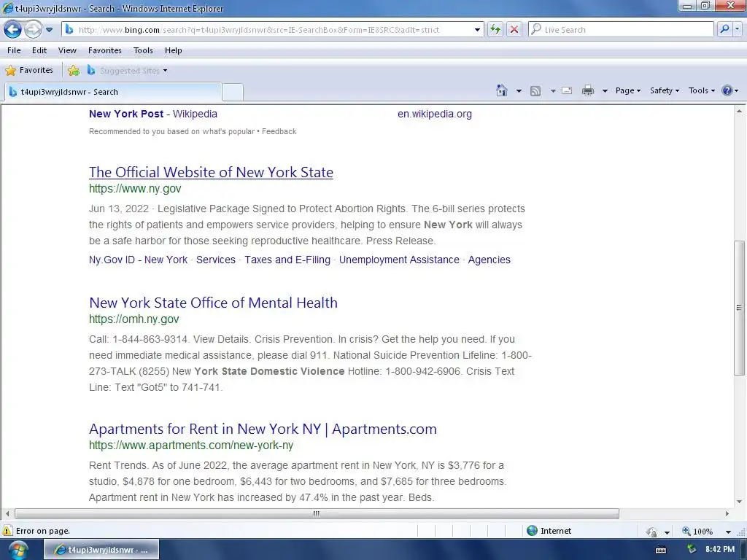Open Taxes and E-Filing sublink
Screen dimensions: 747x560
coord(287,260)
